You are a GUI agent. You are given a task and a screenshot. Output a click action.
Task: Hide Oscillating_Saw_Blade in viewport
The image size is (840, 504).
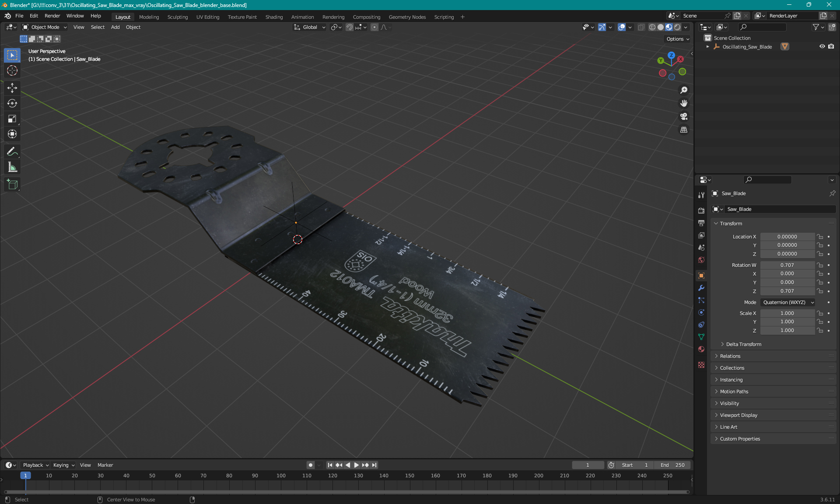point(822,46)
